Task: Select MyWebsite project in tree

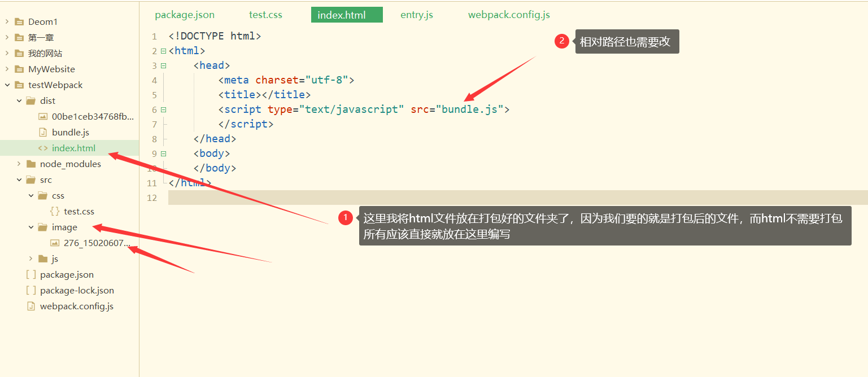Action: click(51, 69)
